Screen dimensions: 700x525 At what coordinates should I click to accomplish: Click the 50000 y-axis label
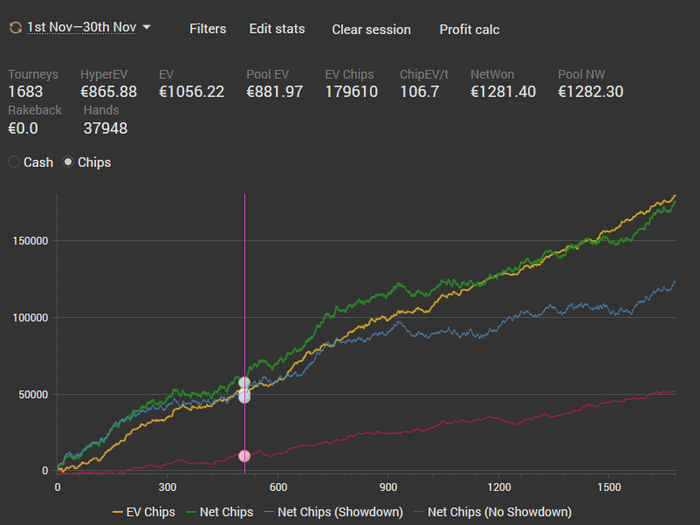[33, 395]
